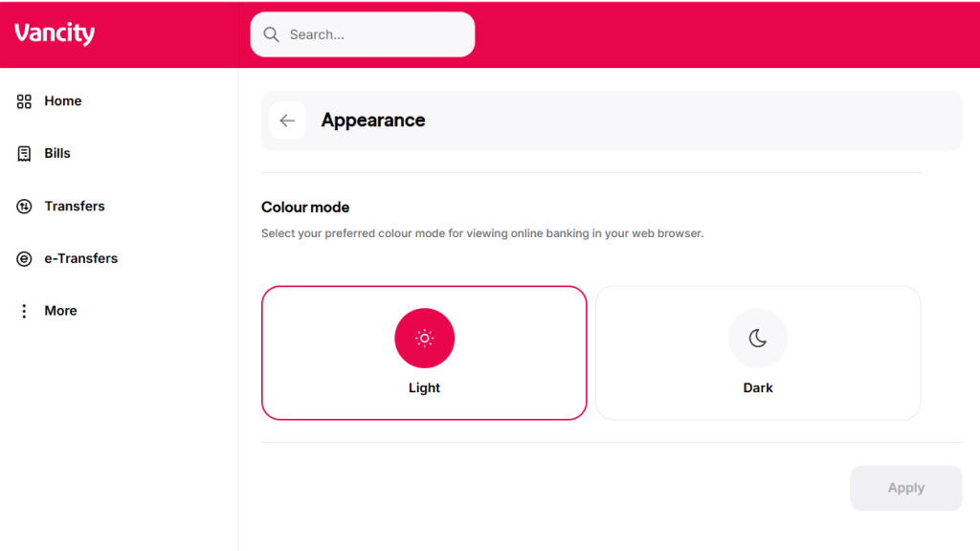Image resolution: width=980 pixels, height=551 pixels.
Task: Click the sun icon on Light card
Action: (424, 338)
